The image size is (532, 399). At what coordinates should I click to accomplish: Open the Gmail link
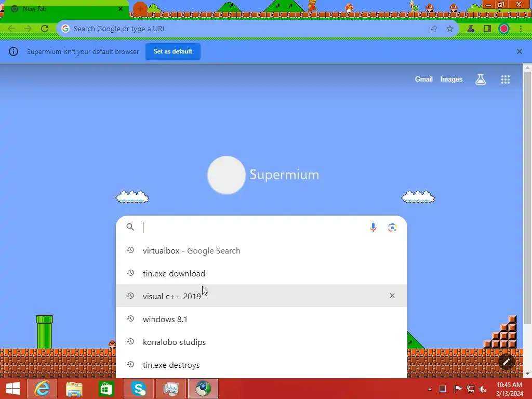pos(424,79)
